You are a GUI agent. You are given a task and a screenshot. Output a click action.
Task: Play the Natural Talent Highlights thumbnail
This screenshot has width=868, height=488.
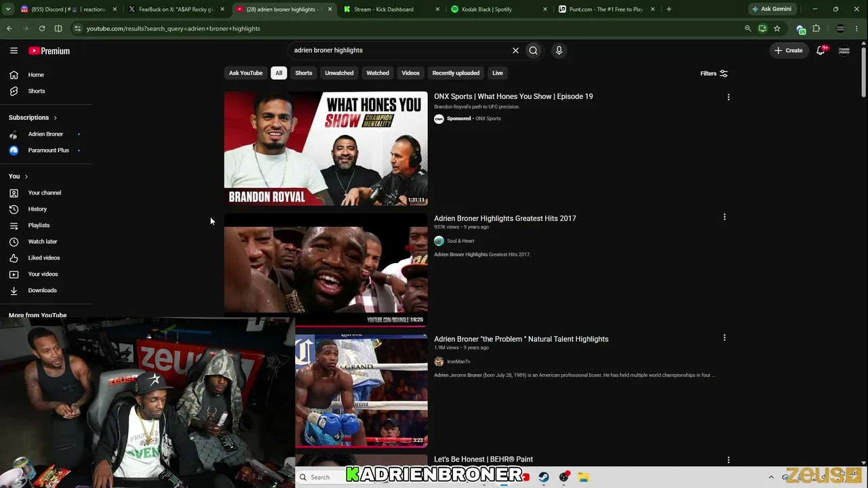pos(361,390)
